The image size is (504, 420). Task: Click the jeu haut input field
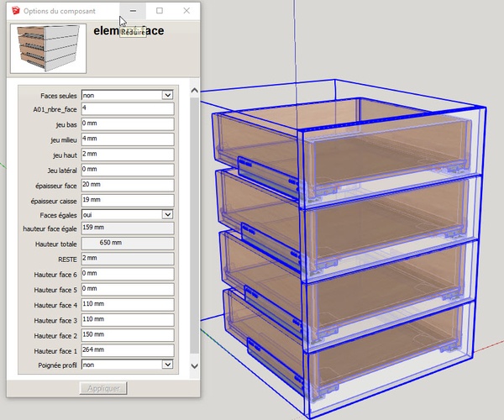pos(127,154)
